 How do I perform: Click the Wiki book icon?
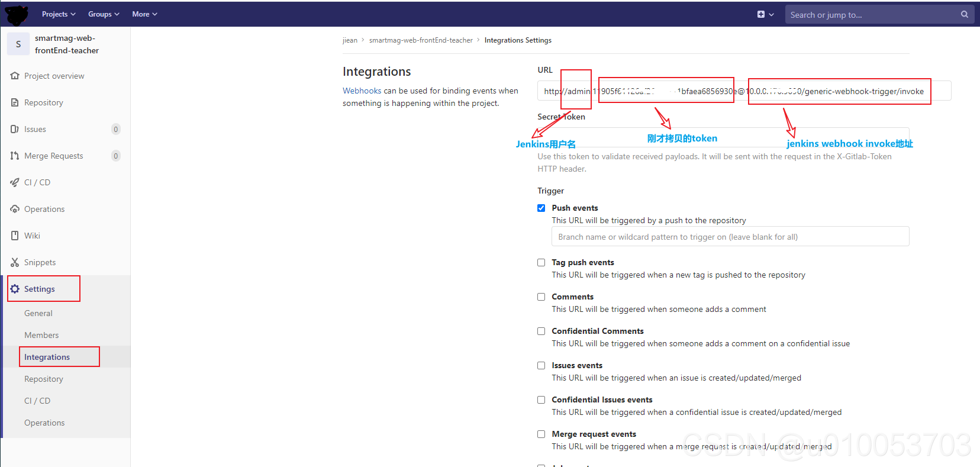(x=15, y=236)
